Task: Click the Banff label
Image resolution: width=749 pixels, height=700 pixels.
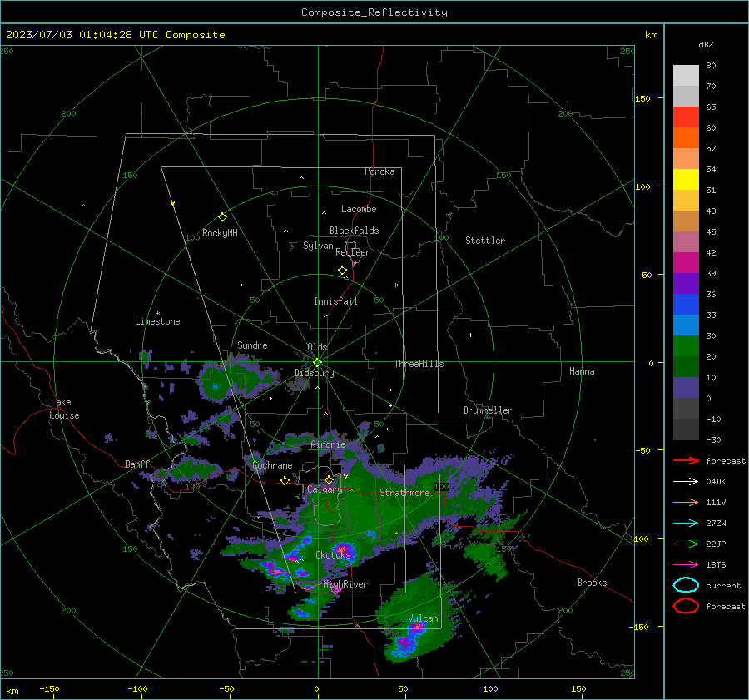Action: [x=137, y=464]
